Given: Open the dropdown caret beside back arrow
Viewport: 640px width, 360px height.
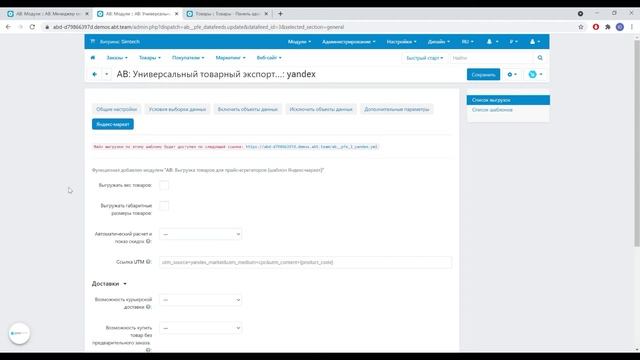Looking at the screenshot, I should coord(107,74).
